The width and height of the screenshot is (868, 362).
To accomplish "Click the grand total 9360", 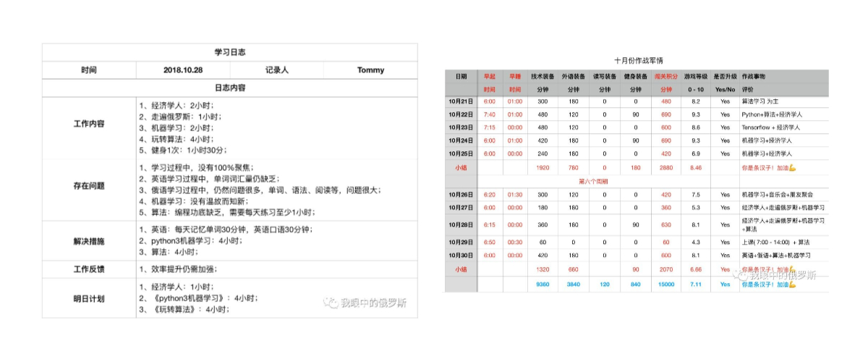I will (543, 284).
